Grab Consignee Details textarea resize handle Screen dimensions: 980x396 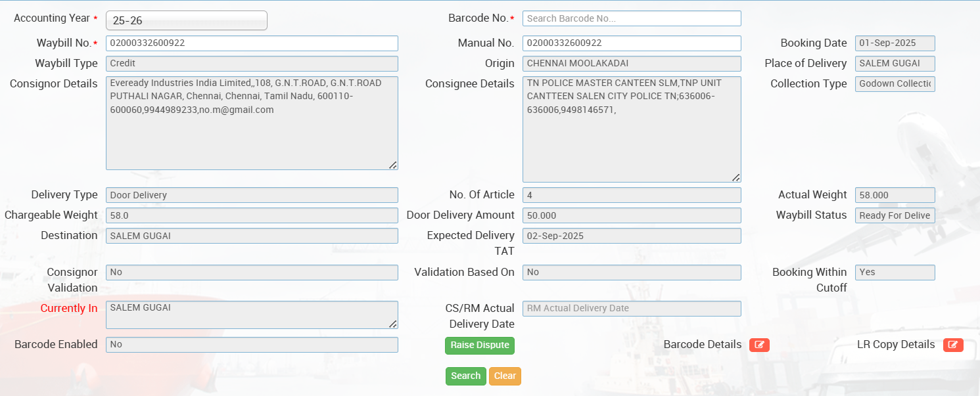[x=735, y=177]
